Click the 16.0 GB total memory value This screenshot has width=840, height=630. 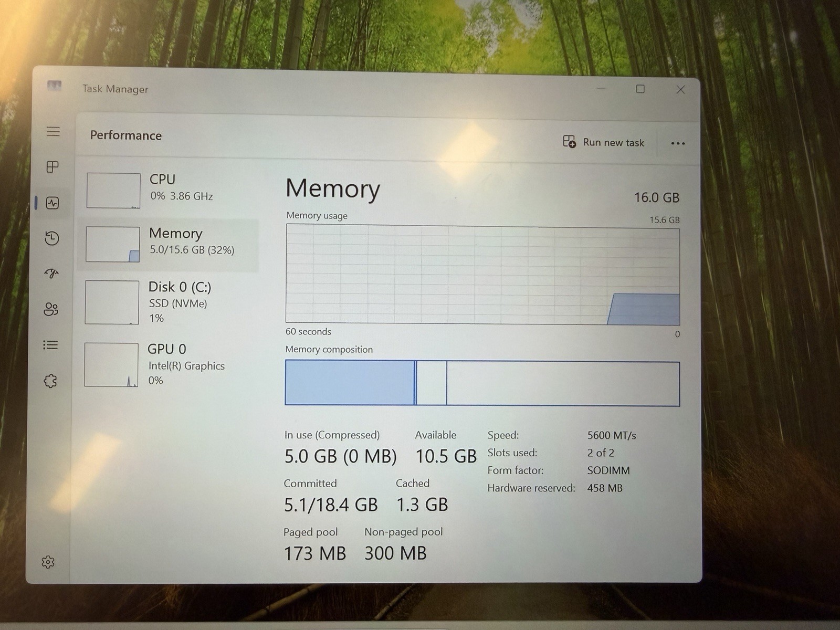(x=657, y=197)
